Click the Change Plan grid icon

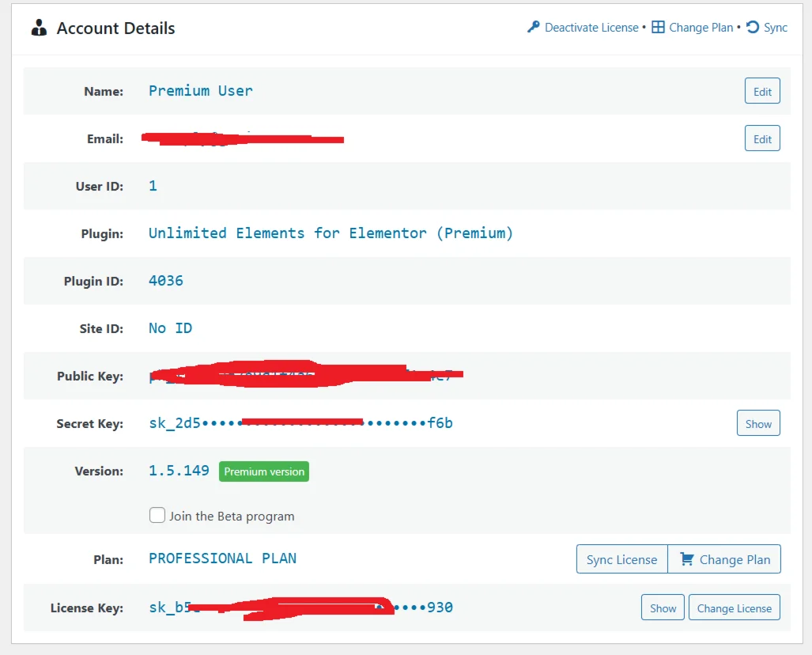[658, 27]
